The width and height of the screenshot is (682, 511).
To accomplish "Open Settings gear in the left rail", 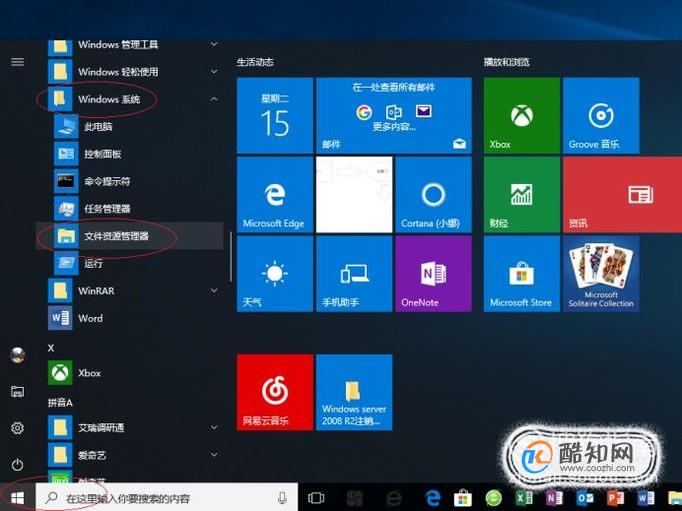I will [17, 428].
